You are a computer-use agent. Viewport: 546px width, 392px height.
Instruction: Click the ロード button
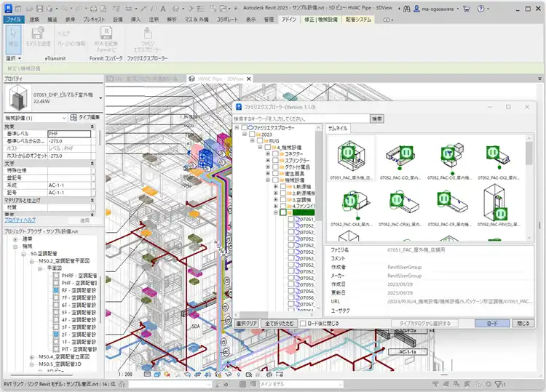(x=492, y=324)
